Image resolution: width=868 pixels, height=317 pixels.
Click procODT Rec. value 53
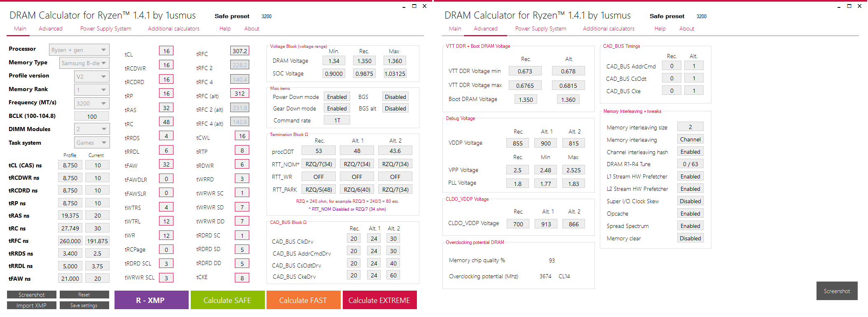(319, 151)
